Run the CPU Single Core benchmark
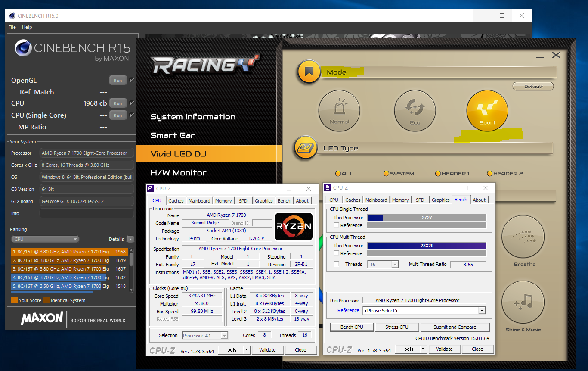 (118, 115)
